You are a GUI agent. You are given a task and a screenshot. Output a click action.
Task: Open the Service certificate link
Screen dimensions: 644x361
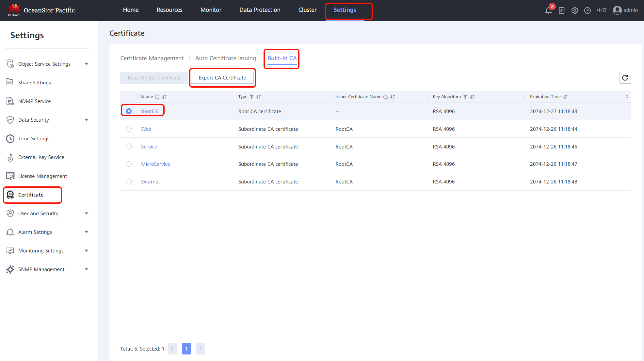pyautogui.click(x=149, y=146)
